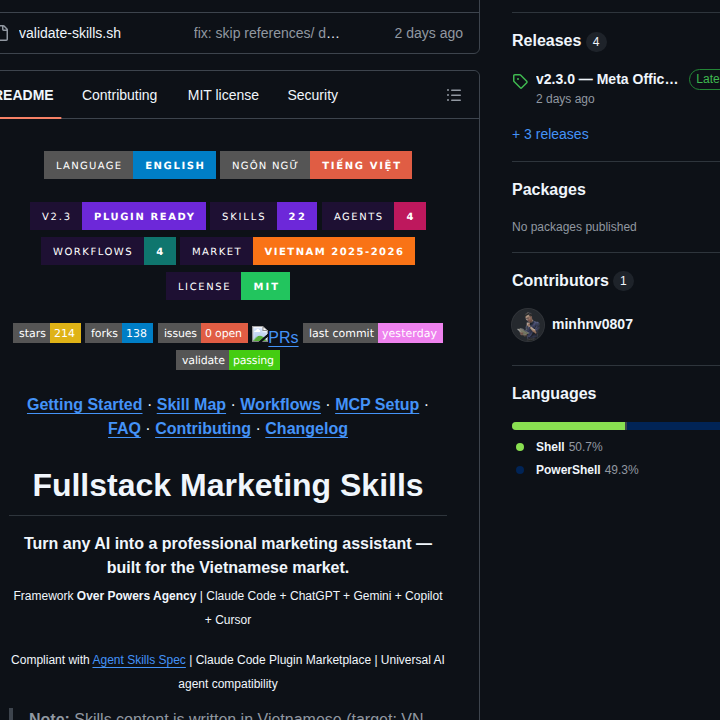Click the License MIT badge
720x720 pixels.
pyautogui.click(x=228, y=286)
